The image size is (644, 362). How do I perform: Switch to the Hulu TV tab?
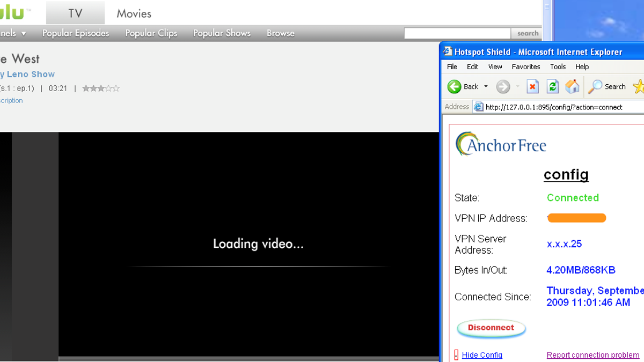(x=75, y=13)
